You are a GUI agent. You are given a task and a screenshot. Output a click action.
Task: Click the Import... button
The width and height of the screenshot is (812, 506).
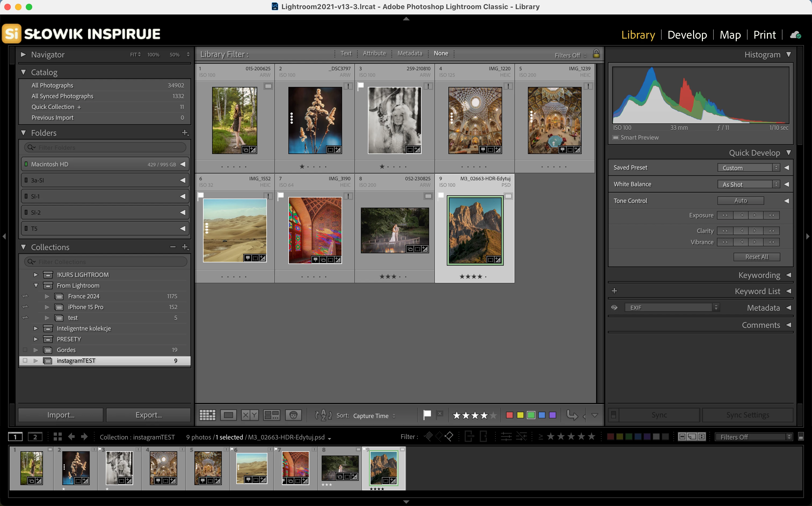tap(61, 415)
